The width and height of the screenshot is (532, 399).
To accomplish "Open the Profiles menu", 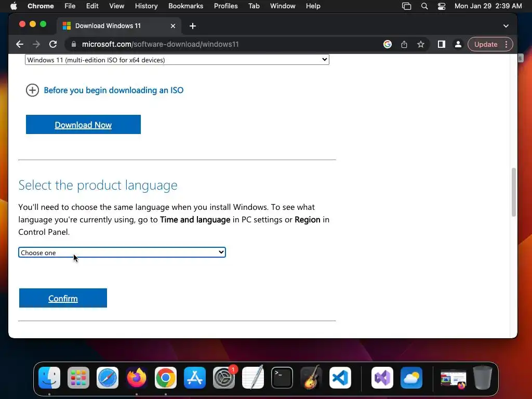I will 225,6.
